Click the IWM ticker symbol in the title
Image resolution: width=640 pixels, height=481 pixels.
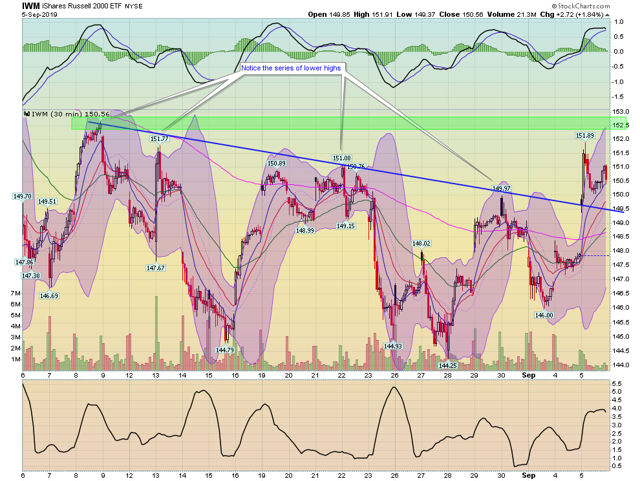[31, 7]
